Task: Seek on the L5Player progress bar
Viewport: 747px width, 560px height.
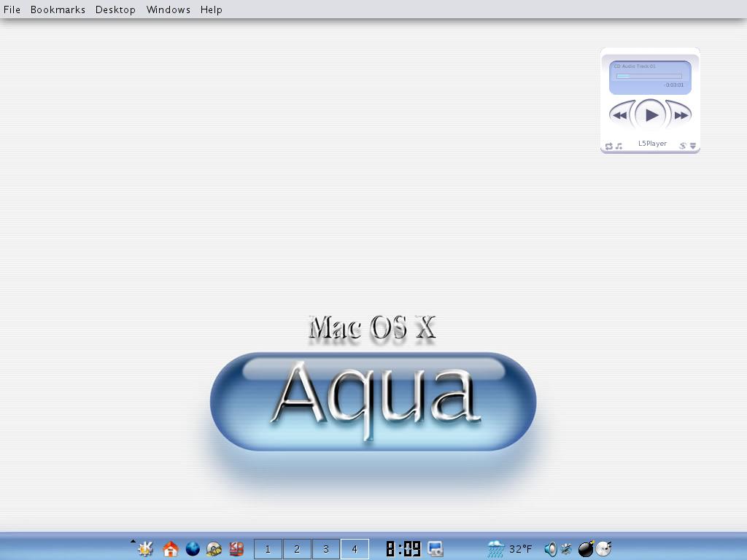Action: click(x=649, y=76)
